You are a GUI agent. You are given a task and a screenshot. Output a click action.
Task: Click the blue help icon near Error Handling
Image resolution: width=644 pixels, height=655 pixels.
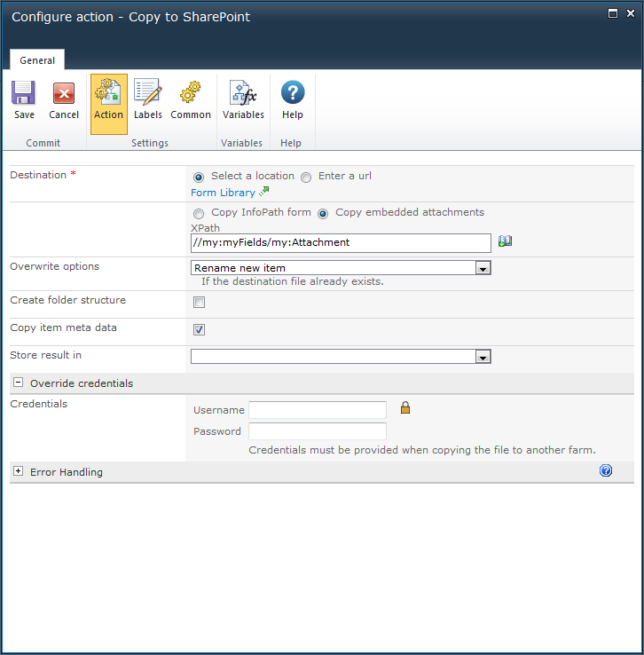pyautogui.click(x=606, y=470)
